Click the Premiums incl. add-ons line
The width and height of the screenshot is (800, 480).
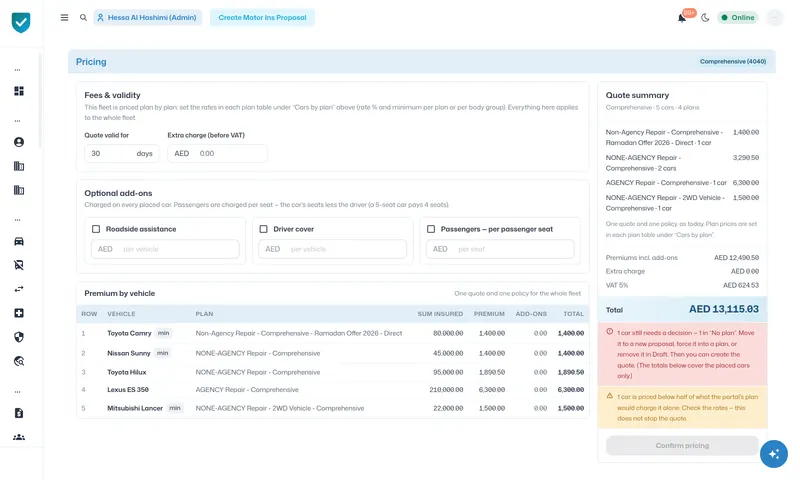click(682, 258)
